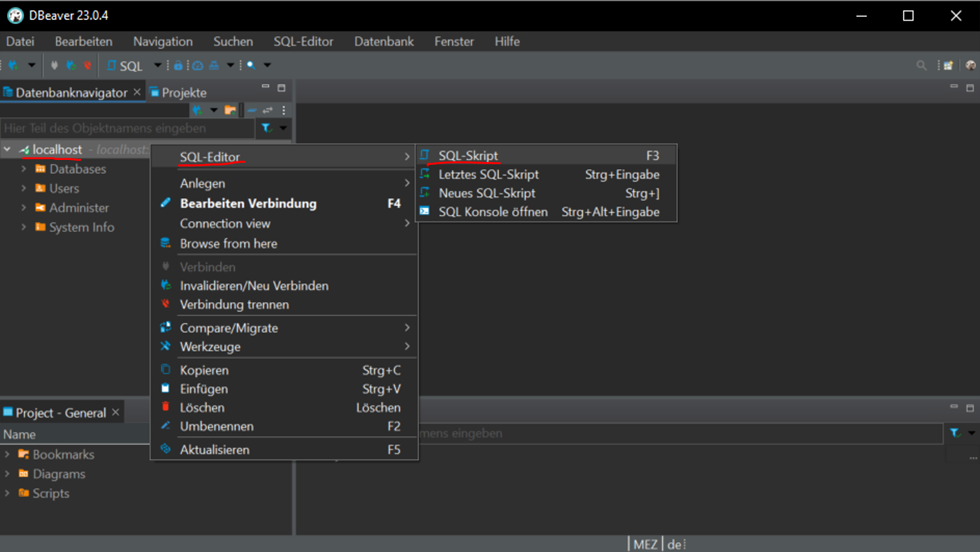The width and height of the screenshot is (980, 552).
Task: Click the SQL button in main toolbar
Action: [x=125, y=65]
